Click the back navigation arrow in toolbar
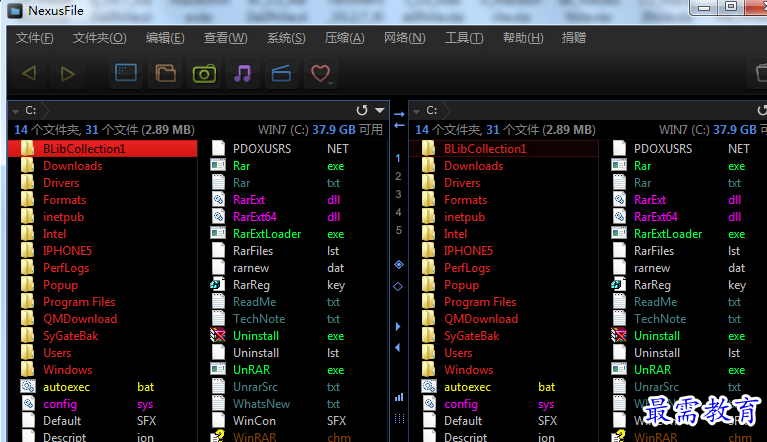This screenshot has width=767, height=442. click(x=29, y=73)
